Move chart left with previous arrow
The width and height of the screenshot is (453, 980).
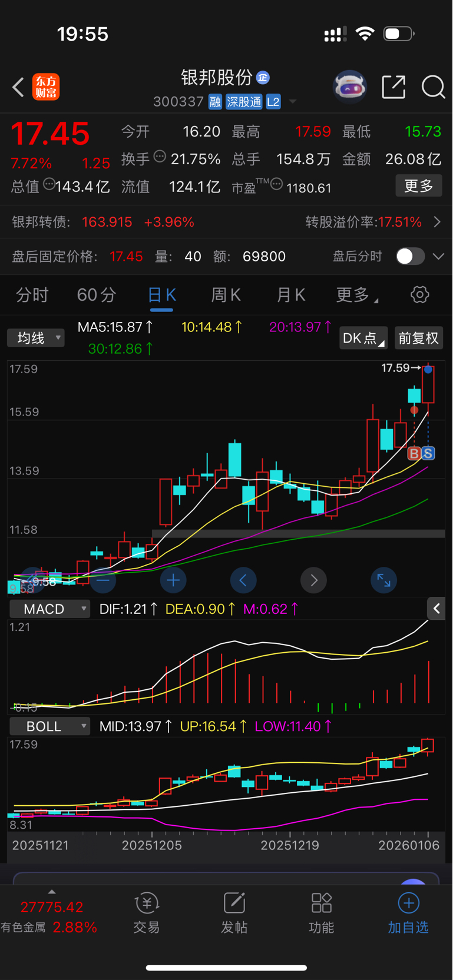pos(243,580)
